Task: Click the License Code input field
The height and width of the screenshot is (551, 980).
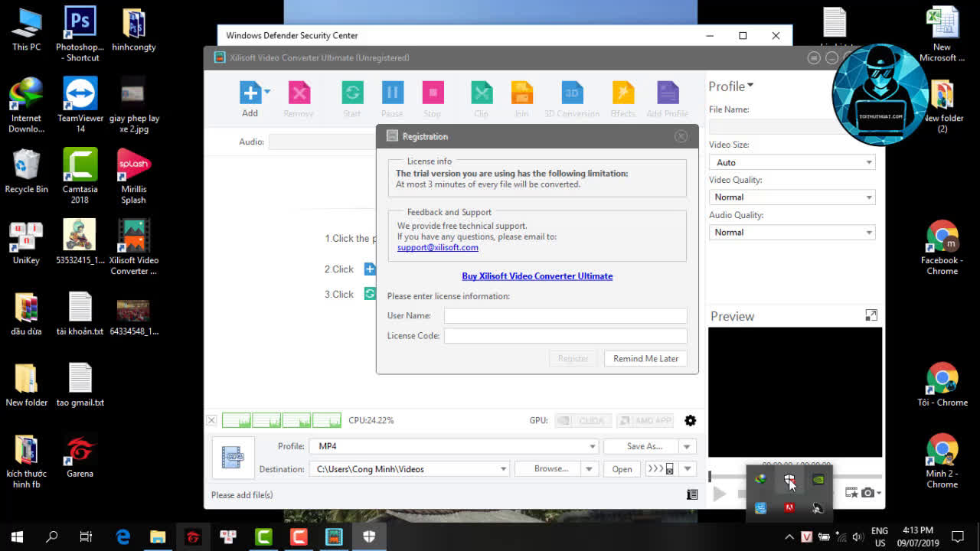Action: [x=566, y=336]
